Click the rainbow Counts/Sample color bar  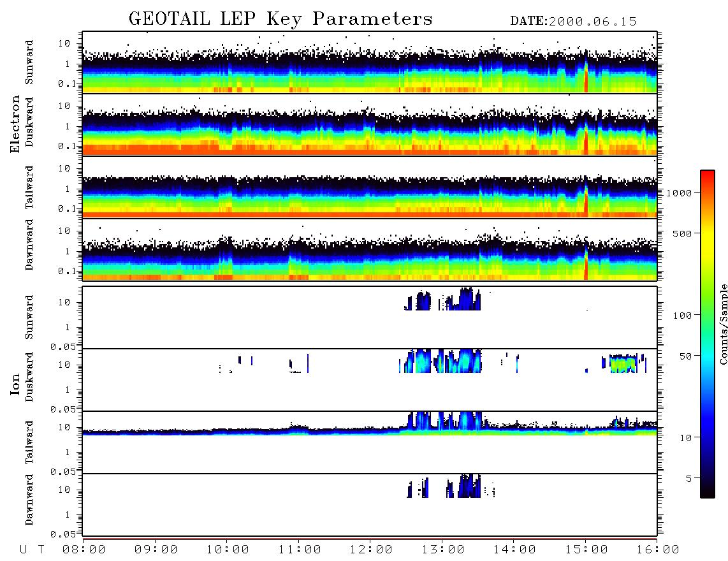pos(708,334)
